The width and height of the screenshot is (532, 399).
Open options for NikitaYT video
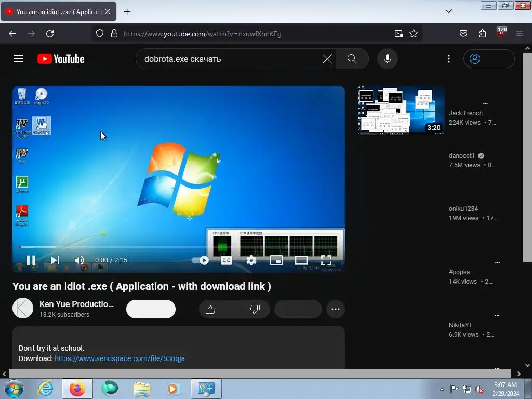(497, 315)
